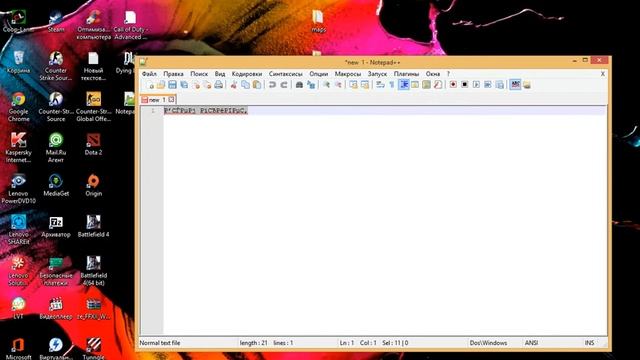Toggle the ABC spell-check toolbar button

point(515,85)
